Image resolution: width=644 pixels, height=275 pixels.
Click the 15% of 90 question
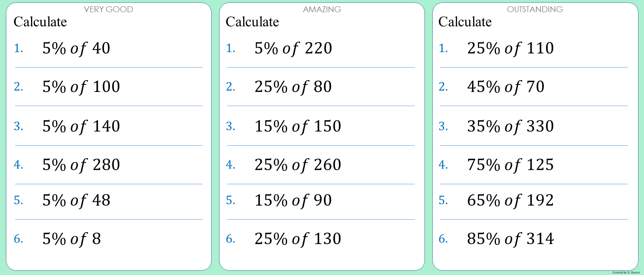coord(293,201)
